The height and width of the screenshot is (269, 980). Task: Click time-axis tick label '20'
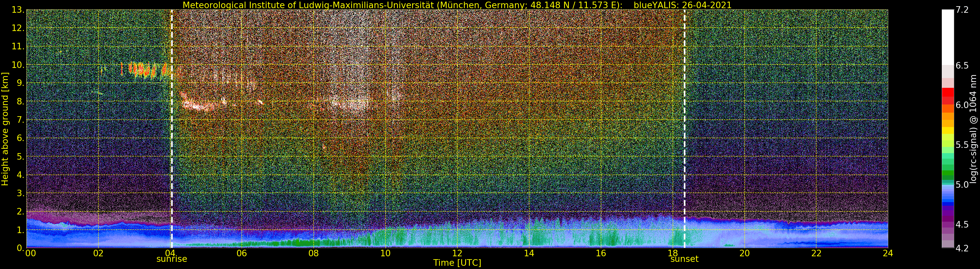point(745,253)
